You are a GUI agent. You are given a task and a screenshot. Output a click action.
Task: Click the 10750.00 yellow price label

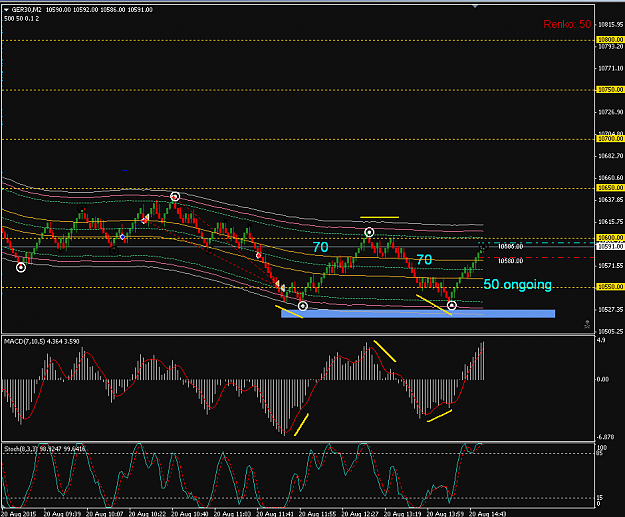[x=610, y=90]
